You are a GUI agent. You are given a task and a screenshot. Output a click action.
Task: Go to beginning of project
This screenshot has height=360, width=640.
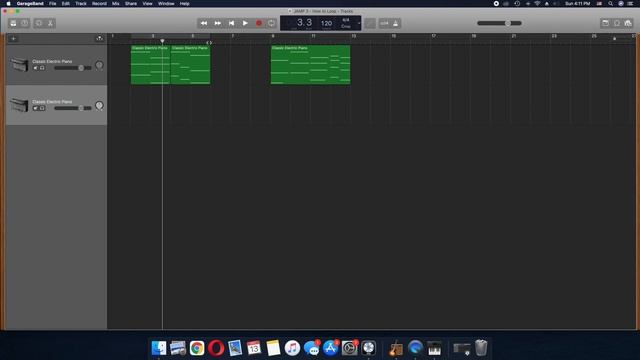pos(231,23)
